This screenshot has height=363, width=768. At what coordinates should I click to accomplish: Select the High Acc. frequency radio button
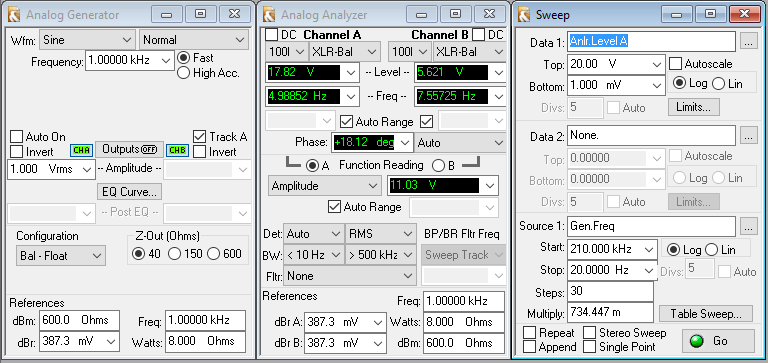pyautogui.click(x=183, y=73)
